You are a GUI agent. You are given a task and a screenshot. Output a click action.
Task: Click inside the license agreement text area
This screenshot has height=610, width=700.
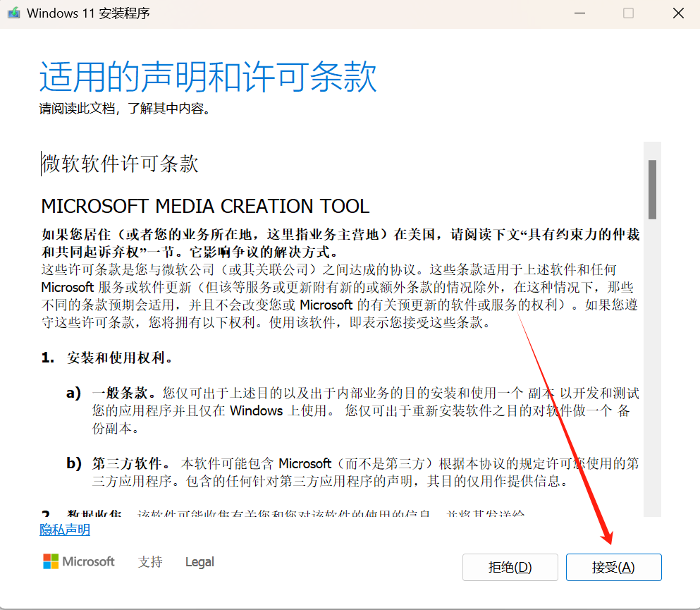click(317, 317)
